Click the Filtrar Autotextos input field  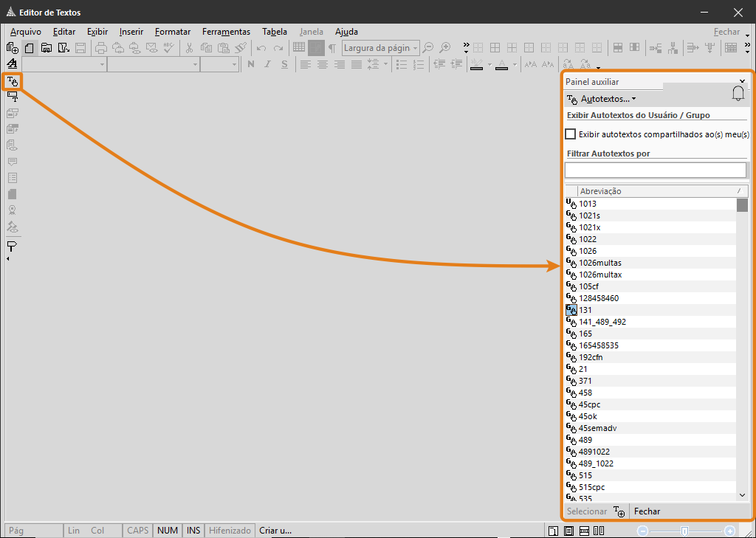coord(656,170)
